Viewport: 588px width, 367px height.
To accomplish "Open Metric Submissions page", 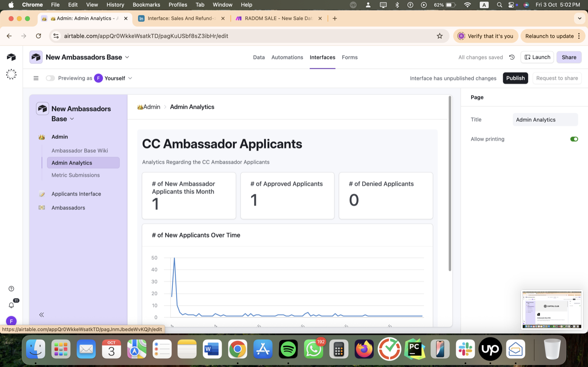I will [76, 175].
